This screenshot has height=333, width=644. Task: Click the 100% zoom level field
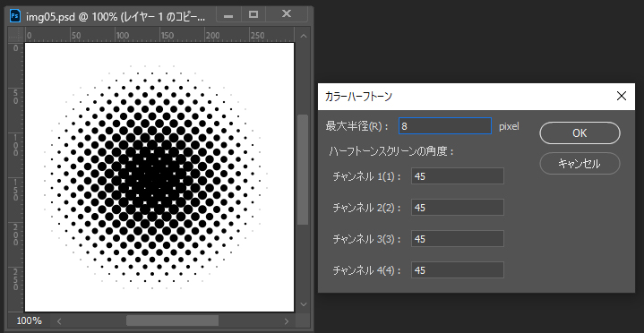pyautogui.click(x=29, y=320)
